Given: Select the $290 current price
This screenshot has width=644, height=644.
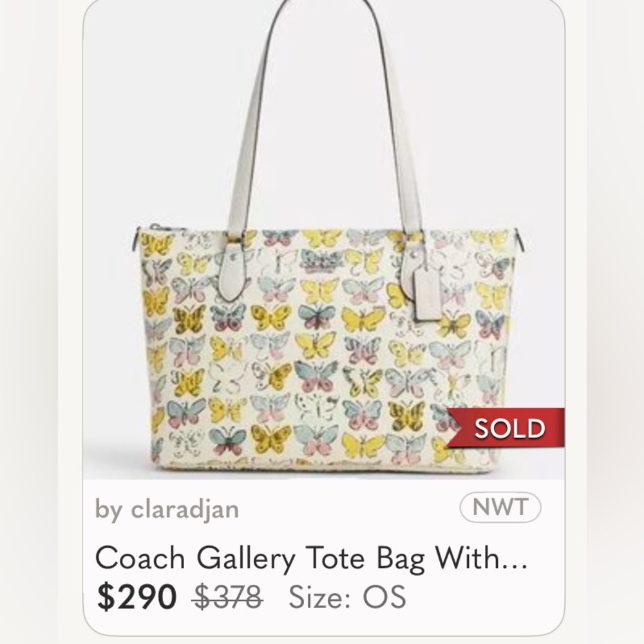Looking at the screenshot, I should click(137, 597).
